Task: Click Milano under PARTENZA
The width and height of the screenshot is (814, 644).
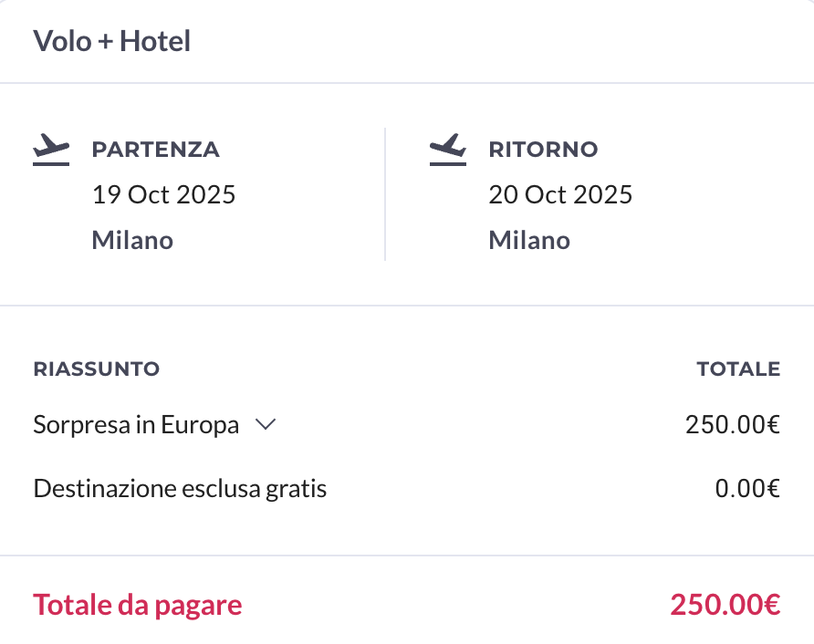Action: 132,240
